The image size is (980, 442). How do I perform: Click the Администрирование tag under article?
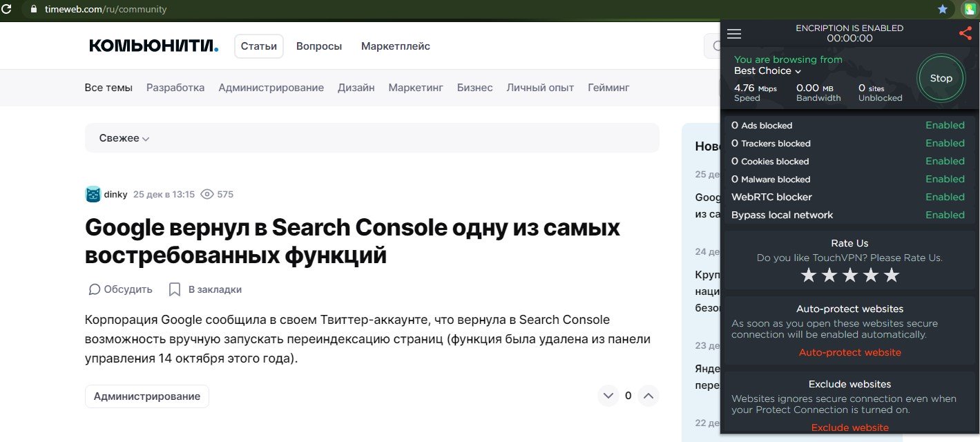(146, 396)
